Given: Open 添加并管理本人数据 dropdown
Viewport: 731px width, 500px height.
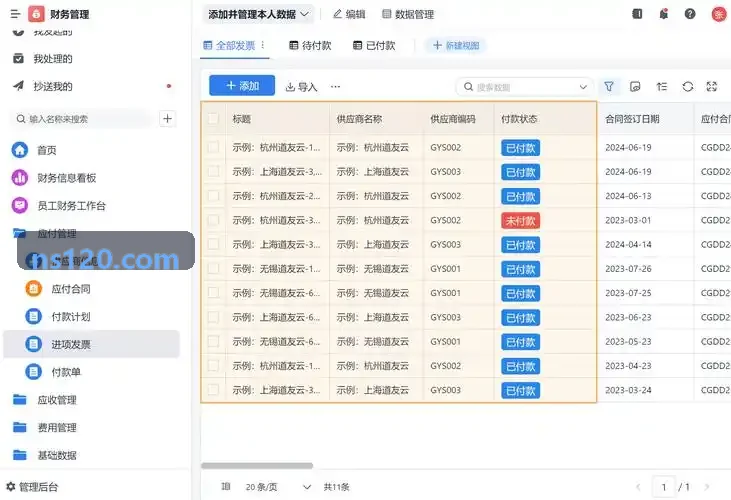Looking at the screenshot, I should pos(258,14).
